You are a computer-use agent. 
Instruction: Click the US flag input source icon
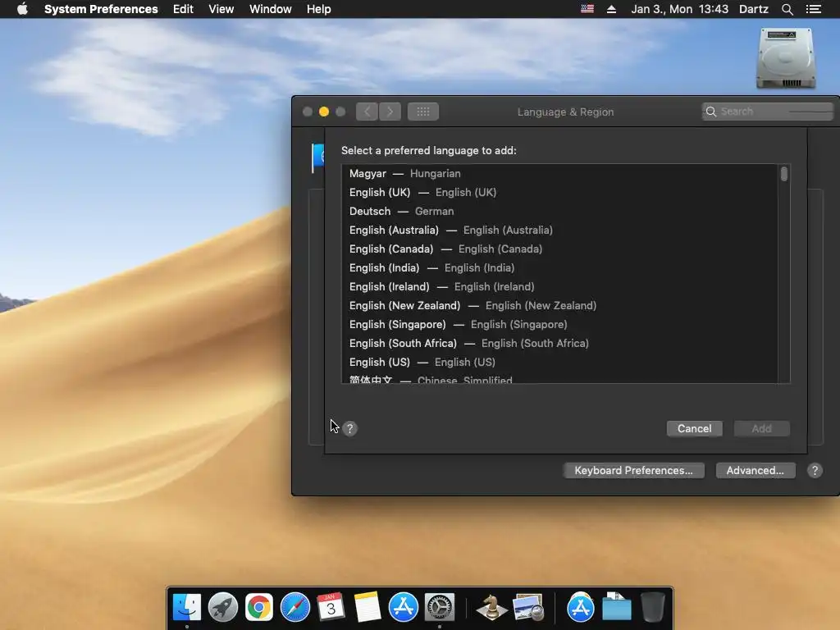pos(587,9)
